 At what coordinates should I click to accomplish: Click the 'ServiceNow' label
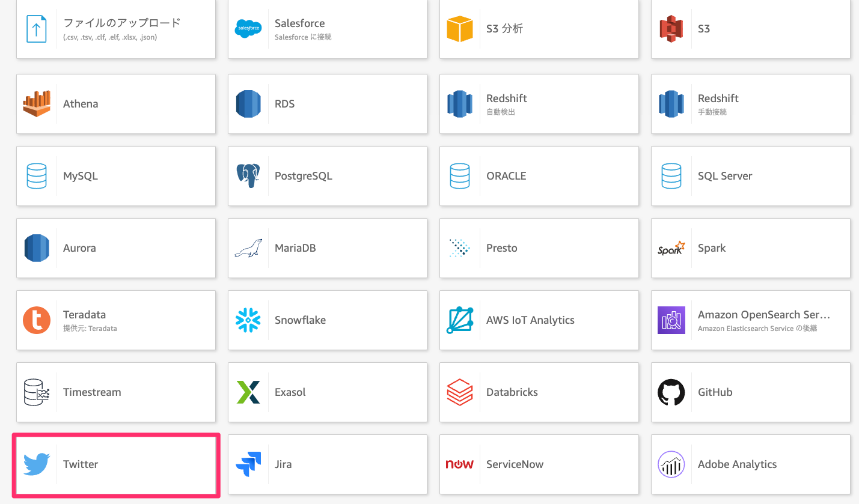click(515, 464)
